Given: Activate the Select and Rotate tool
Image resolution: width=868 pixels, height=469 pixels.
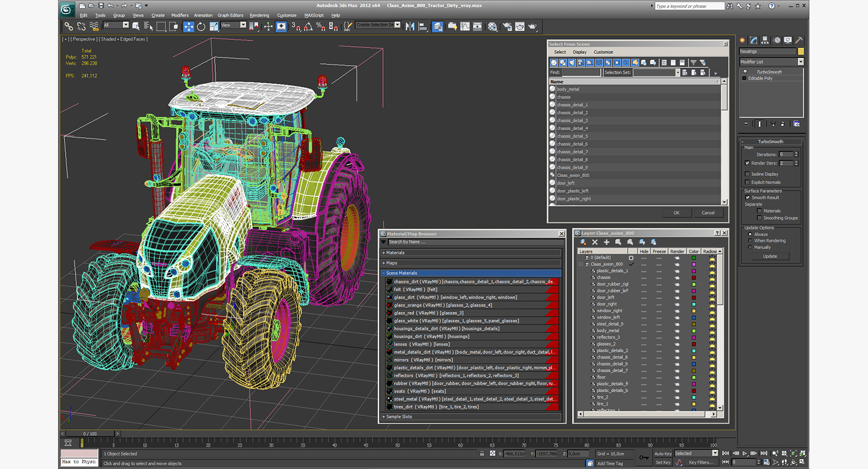Looking at the screenshot, I should tap(201, 26).
